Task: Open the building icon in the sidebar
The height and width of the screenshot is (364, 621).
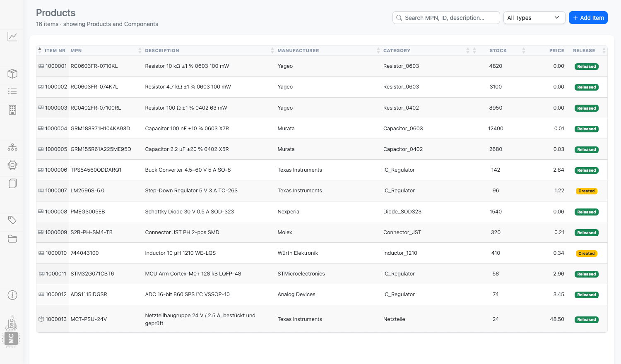Action: coord(12,110)
